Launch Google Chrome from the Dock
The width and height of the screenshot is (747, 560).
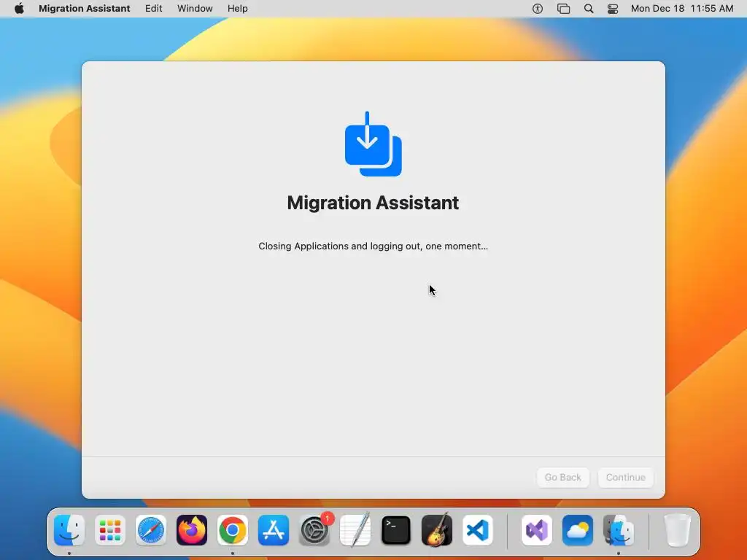tap(233, 530)
